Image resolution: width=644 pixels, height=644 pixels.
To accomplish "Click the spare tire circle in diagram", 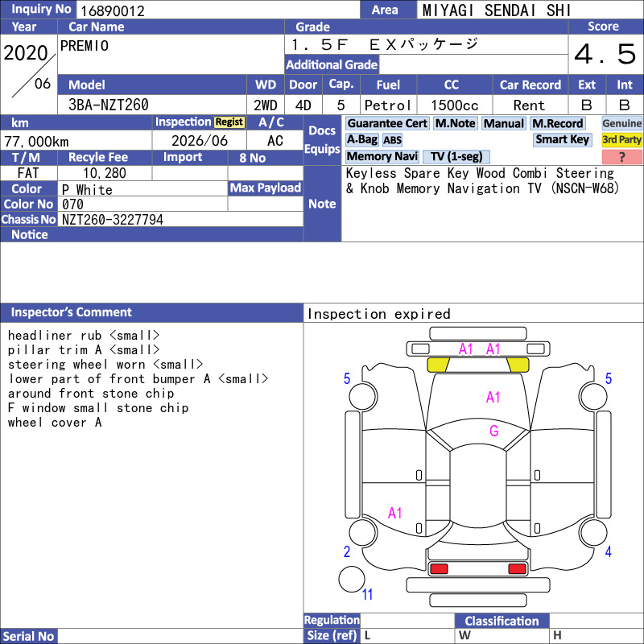I will point(352,580).
